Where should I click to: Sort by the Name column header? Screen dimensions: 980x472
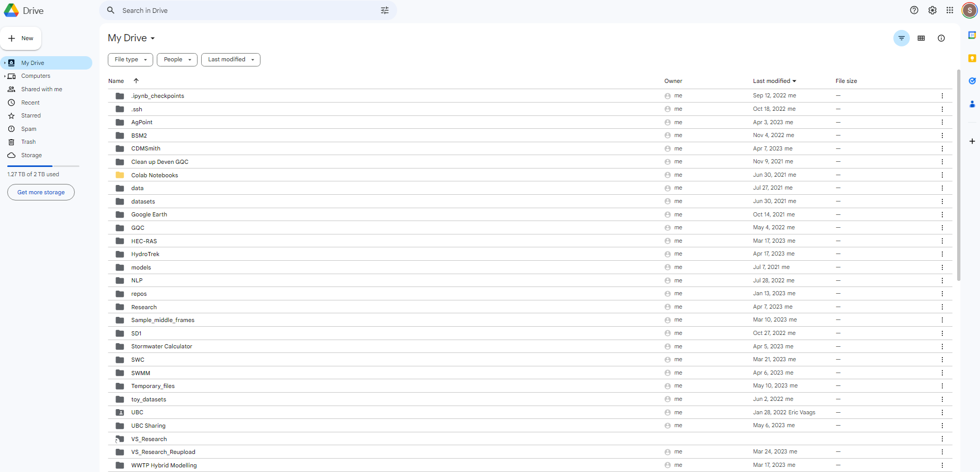pyautogui.click(x=116, y=81)
